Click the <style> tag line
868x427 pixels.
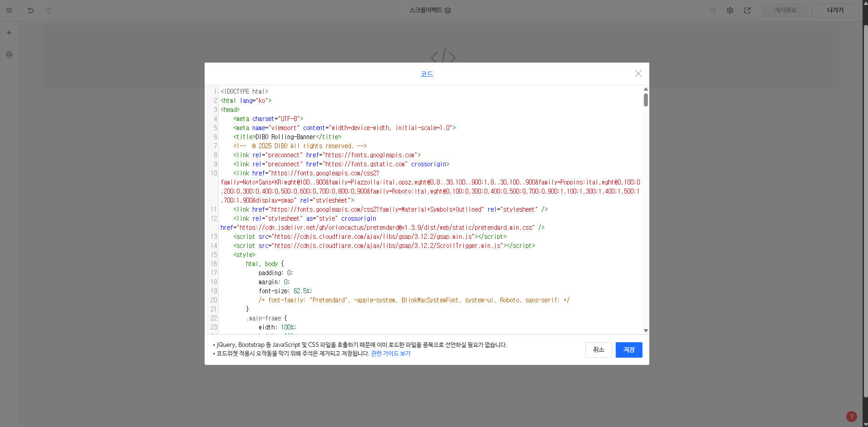tap(245, 255)
